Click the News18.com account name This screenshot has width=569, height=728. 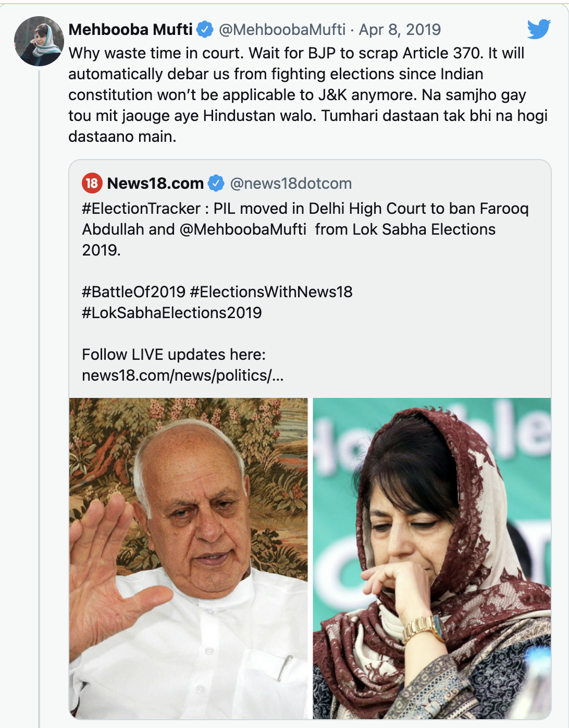pyautogui.click(x=155, y=184)
